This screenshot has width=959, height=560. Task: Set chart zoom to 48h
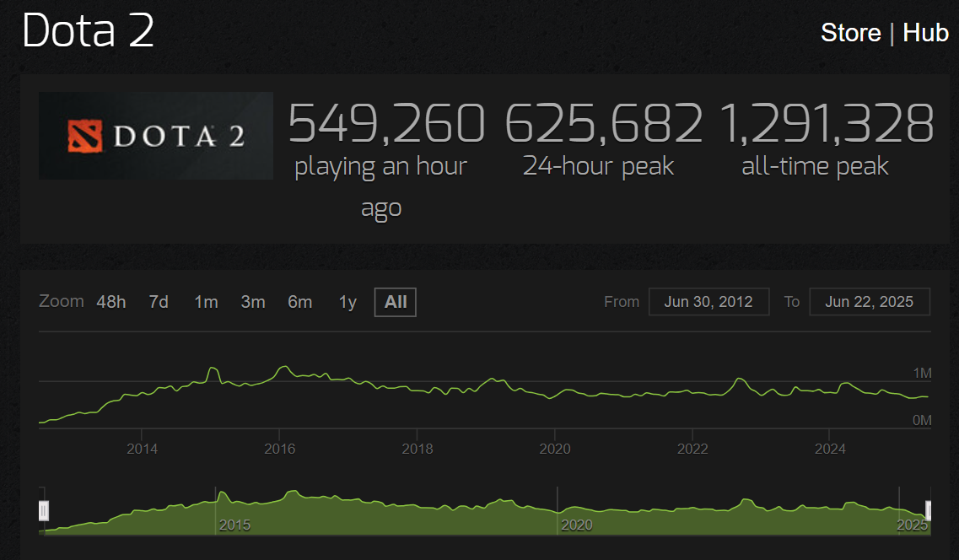(110, 302)
